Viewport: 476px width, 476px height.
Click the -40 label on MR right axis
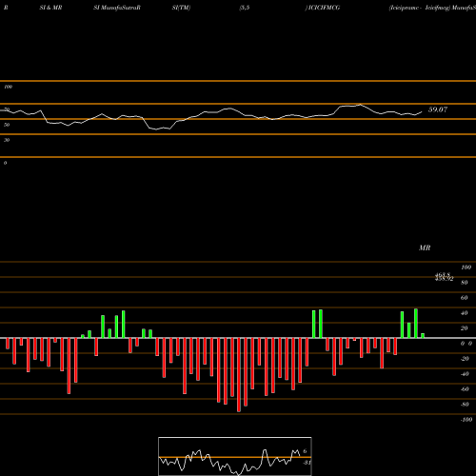[x=465, y=374]
